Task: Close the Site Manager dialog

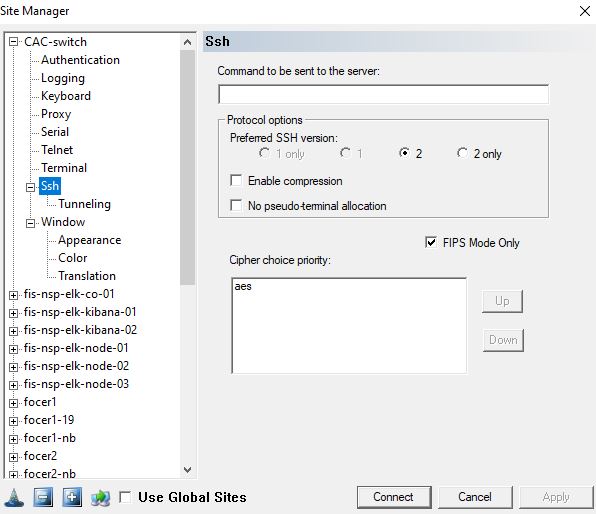Action: click(x=585, y=11)
